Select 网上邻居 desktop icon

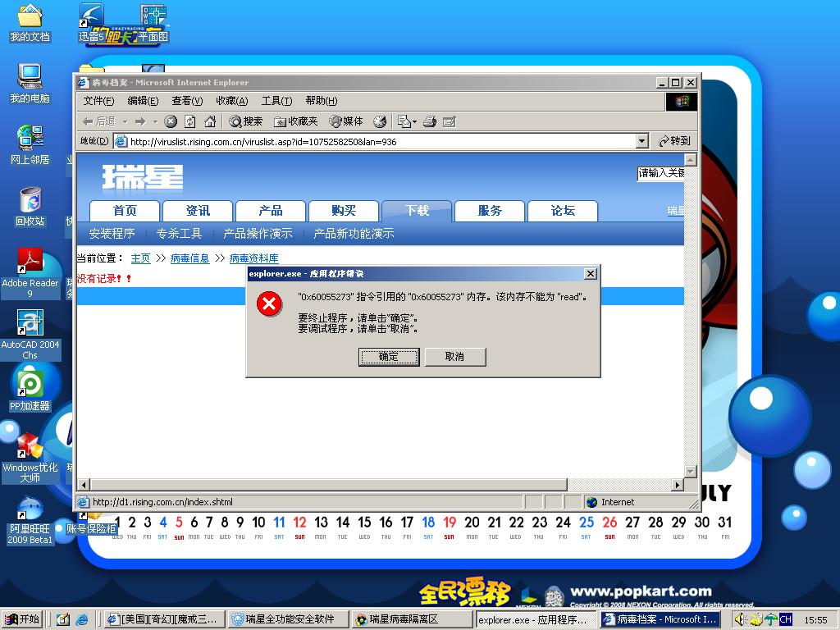30,145
